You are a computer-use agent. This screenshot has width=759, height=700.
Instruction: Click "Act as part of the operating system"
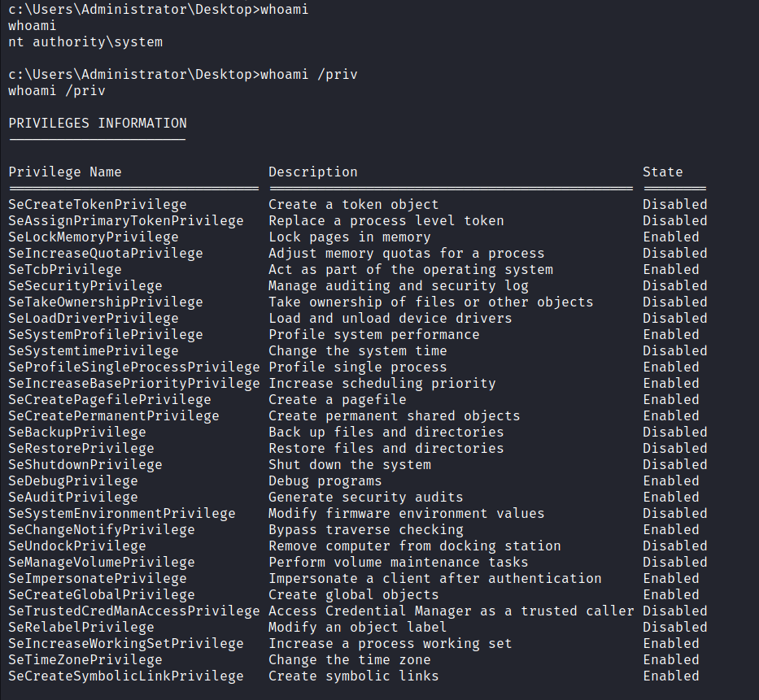point(411,269)
